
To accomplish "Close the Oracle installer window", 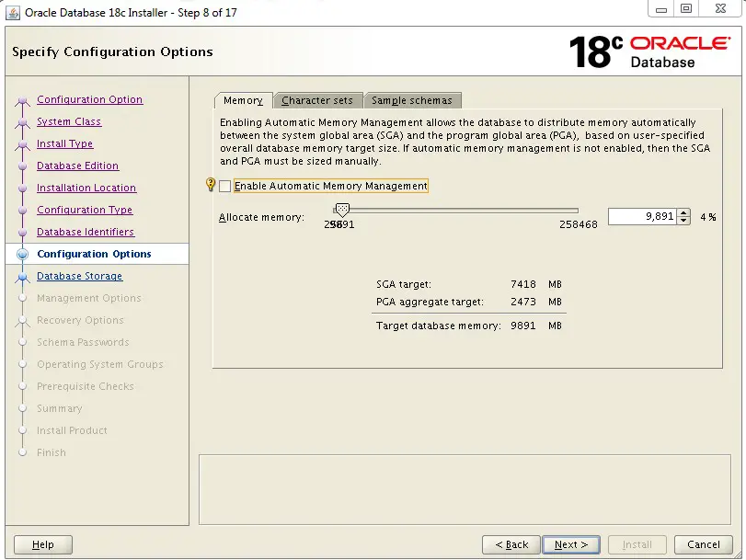I will point(720,9).
